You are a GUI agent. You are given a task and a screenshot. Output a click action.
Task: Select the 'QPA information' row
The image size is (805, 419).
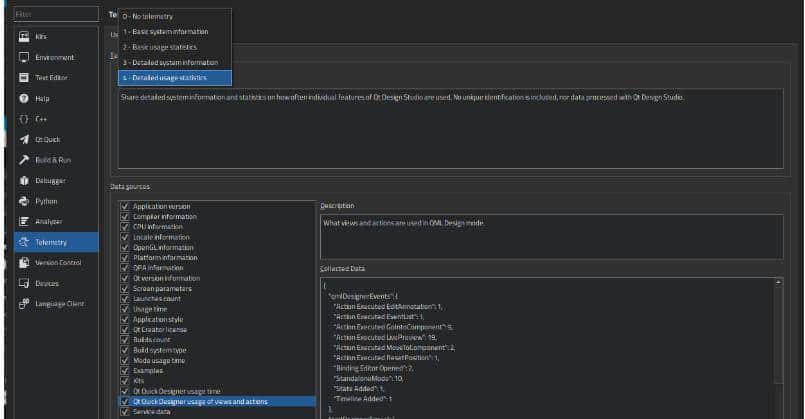click(x=217, y=268)
